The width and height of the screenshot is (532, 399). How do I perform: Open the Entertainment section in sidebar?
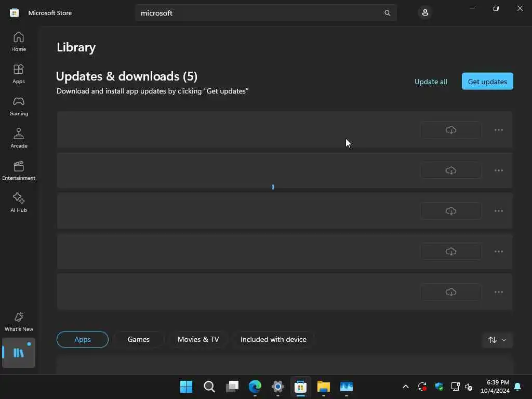(19, 170)
